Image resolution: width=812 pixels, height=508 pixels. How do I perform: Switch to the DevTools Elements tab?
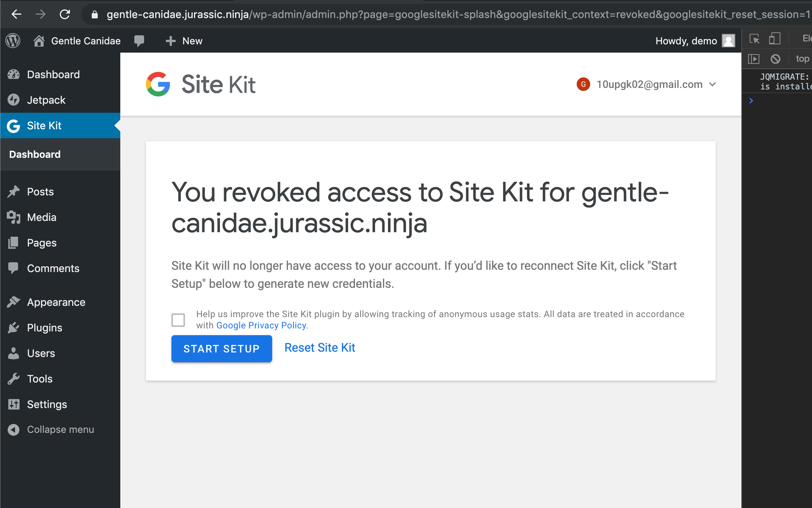tap(807, 38)
